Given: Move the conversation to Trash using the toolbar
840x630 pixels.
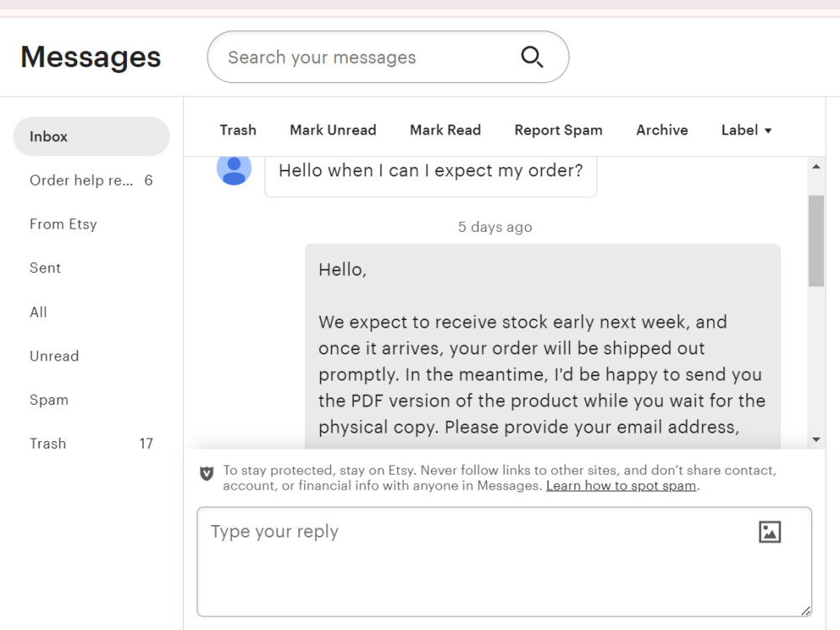Looking at the screenshot, I should pyautogui.click(x=238, y=130).
